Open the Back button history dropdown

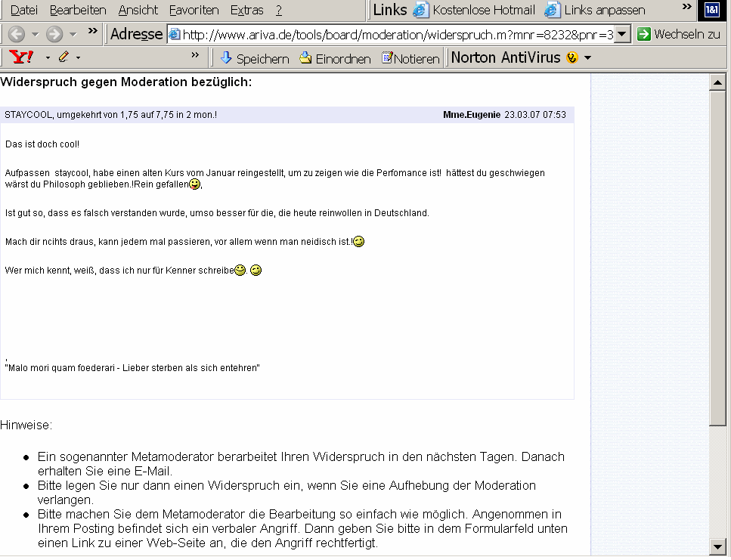click(33, 35)
